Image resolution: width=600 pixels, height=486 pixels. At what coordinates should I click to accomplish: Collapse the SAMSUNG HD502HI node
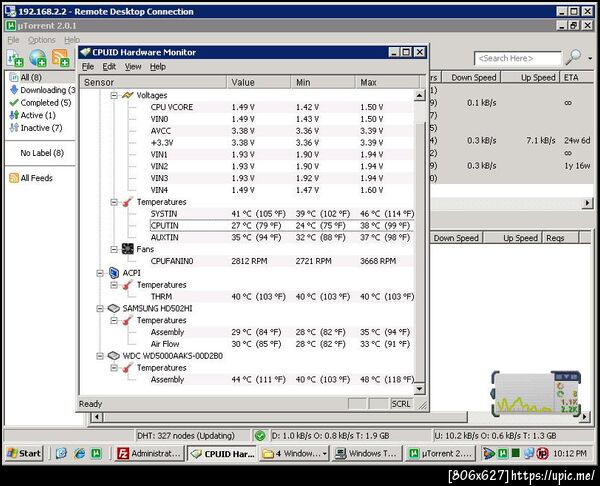(x=100, y=309)
